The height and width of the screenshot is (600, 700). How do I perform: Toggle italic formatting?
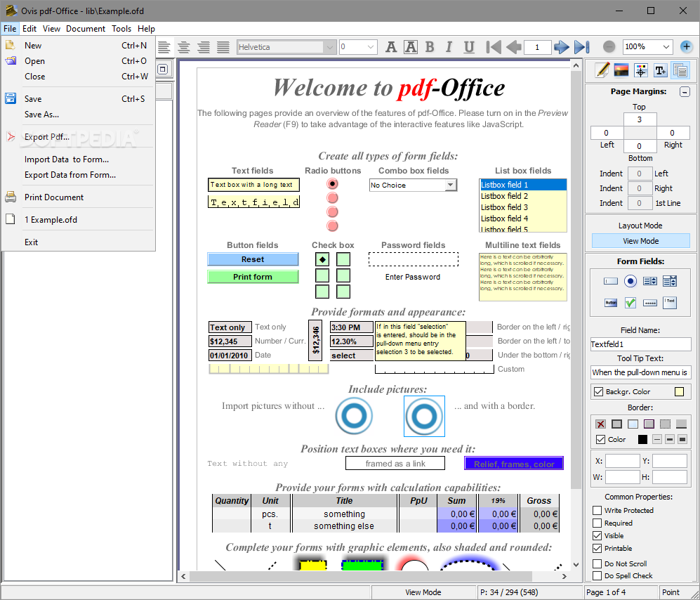[449, 47]
